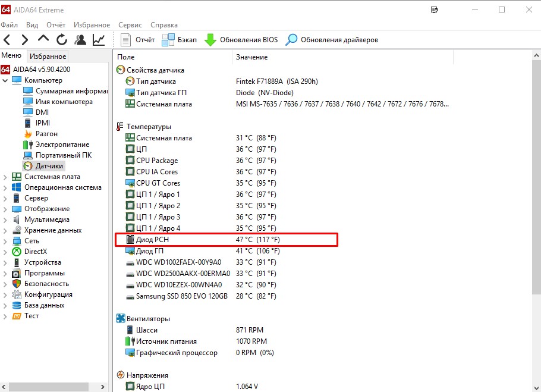Switch to the Меню tab

11,55
